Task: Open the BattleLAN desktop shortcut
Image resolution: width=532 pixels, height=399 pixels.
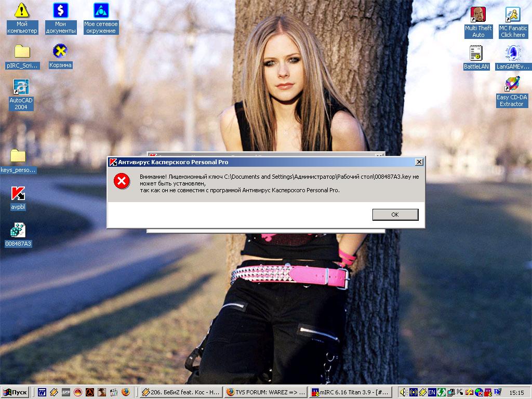Action: tap(476, 53)
